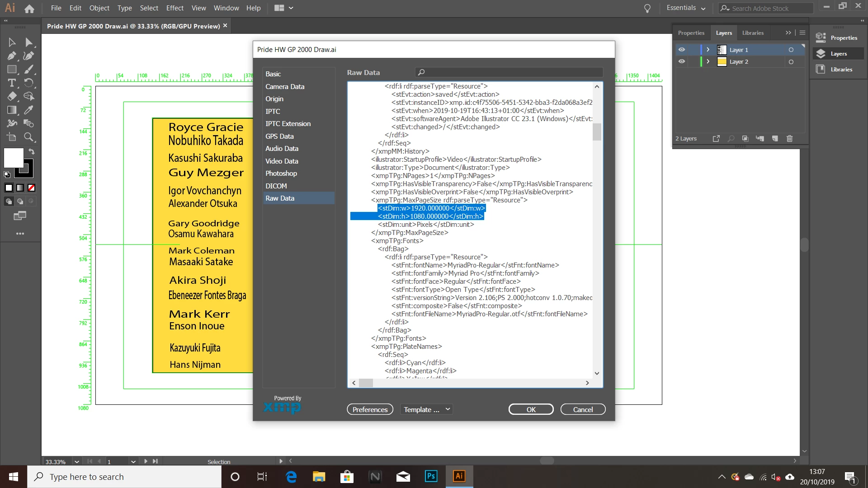Click the Delete Selection trash icon in Layers panel
The image size is (868, 488).
point(789,139)
